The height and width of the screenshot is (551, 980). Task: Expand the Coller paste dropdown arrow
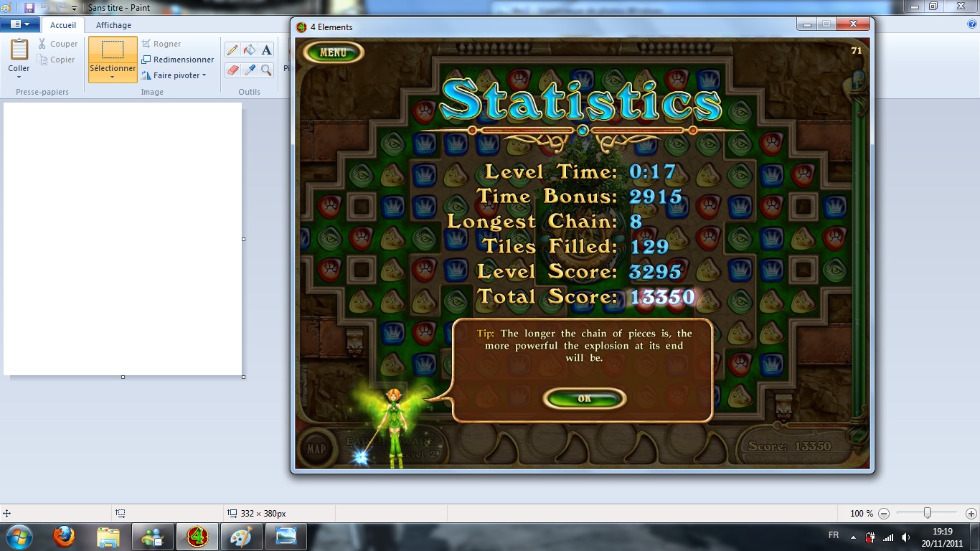[x=19, y=77]
